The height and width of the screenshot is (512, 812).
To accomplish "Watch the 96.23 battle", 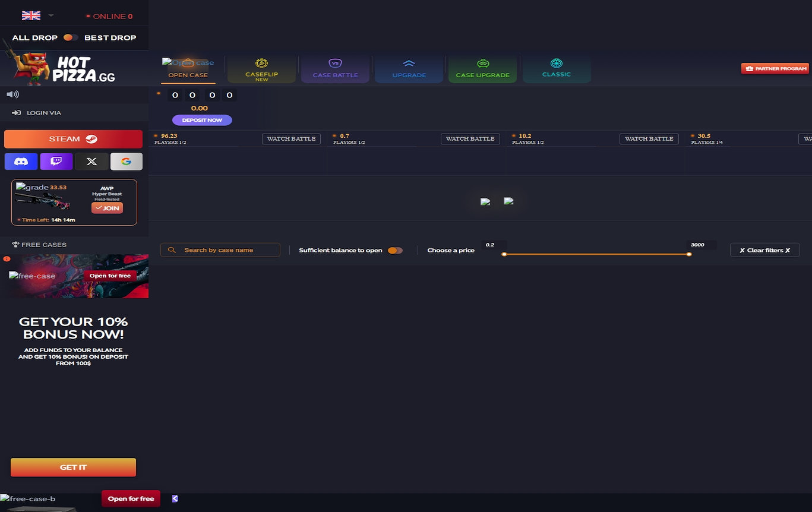I will 291,138.
